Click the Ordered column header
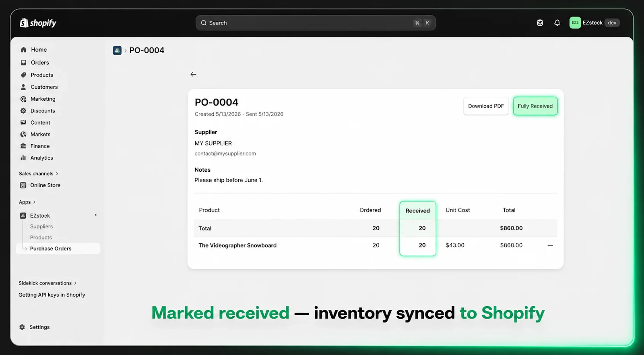This screenshot has width=644, height=355. [x=370, y=210]
